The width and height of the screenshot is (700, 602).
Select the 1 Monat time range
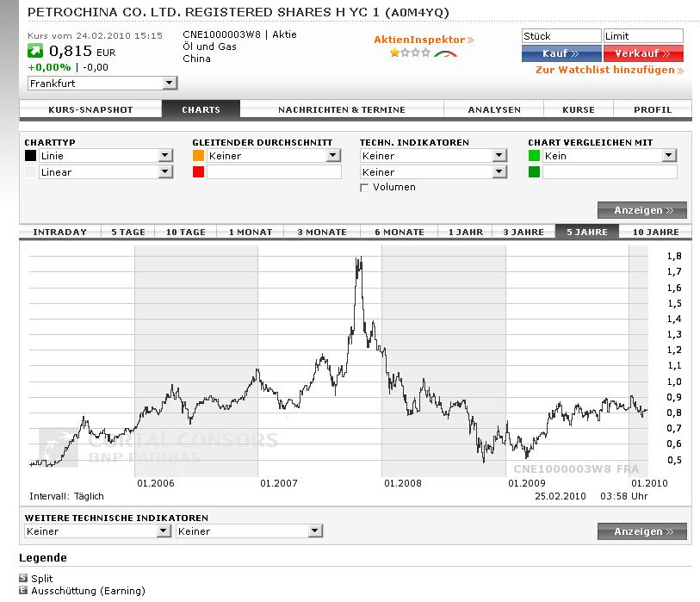pyautogui.click(x=251, y=232)
